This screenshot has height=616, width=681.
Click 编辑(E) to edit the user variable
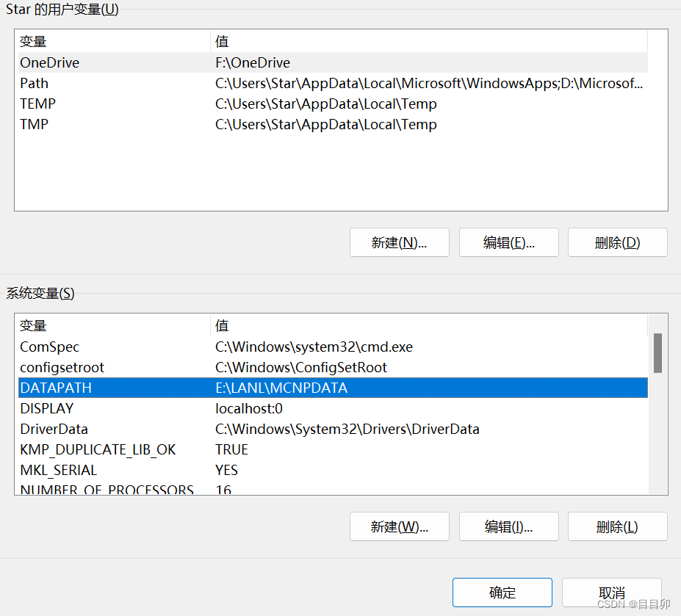pyautogui.click(x=508, y=242)
